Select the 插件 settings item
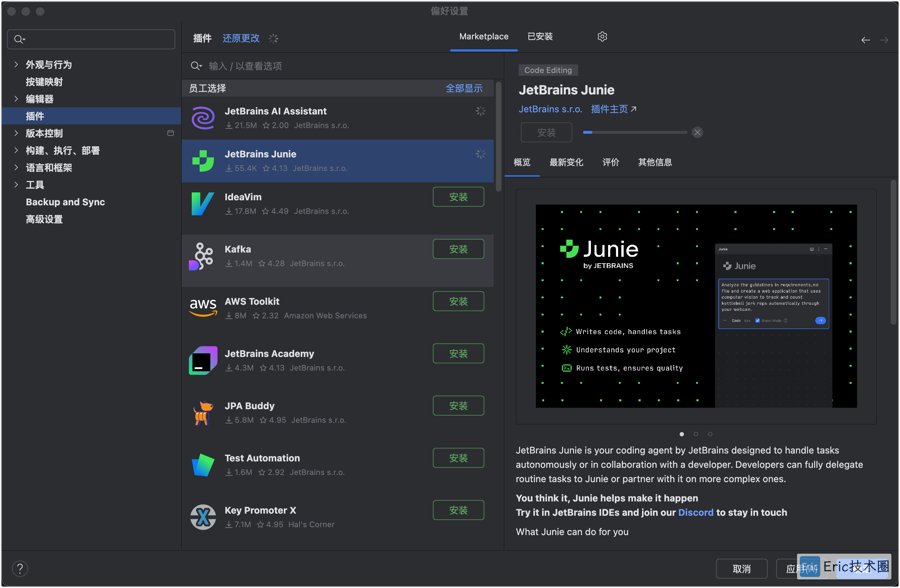Viewport: 900px width, 588px height. click(91, 116)
